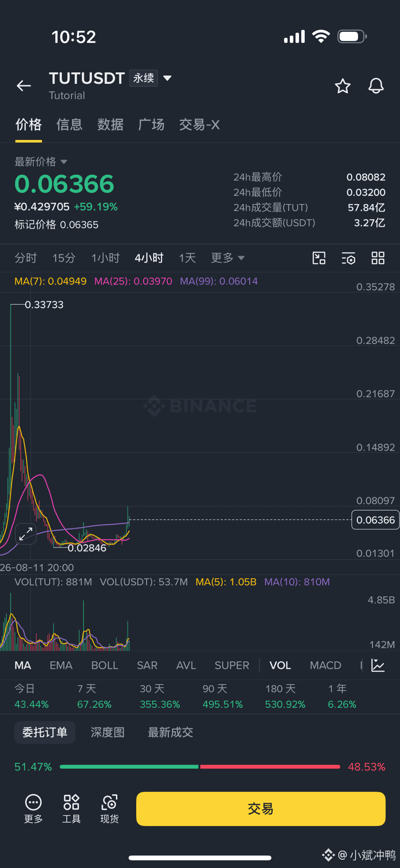Tap the green buy ratio bar segment
This screenshot has width=400, height=868.
(x=129, y=767)
